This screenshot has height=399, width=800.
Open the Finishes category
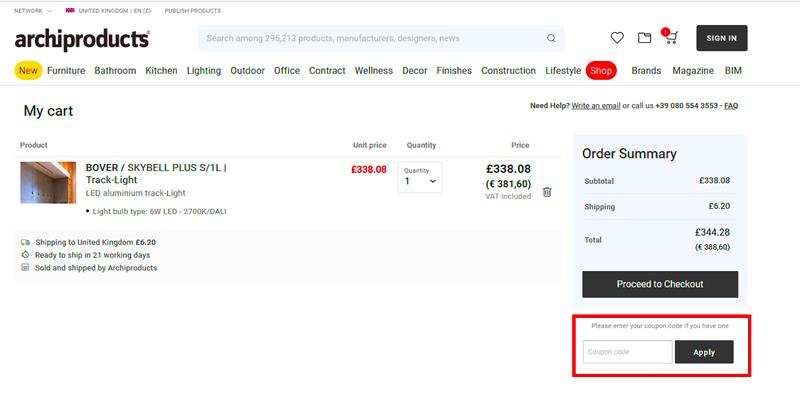[454, 71]
